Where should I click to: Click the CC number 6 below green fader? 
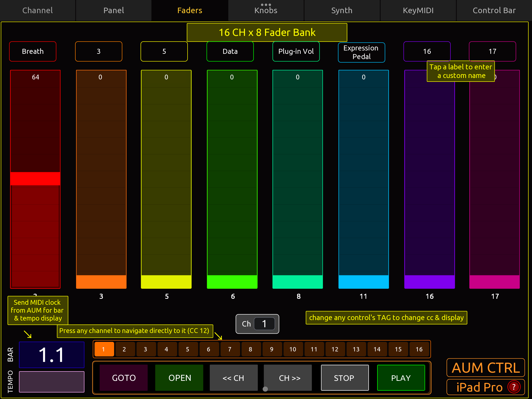point(233,296)
